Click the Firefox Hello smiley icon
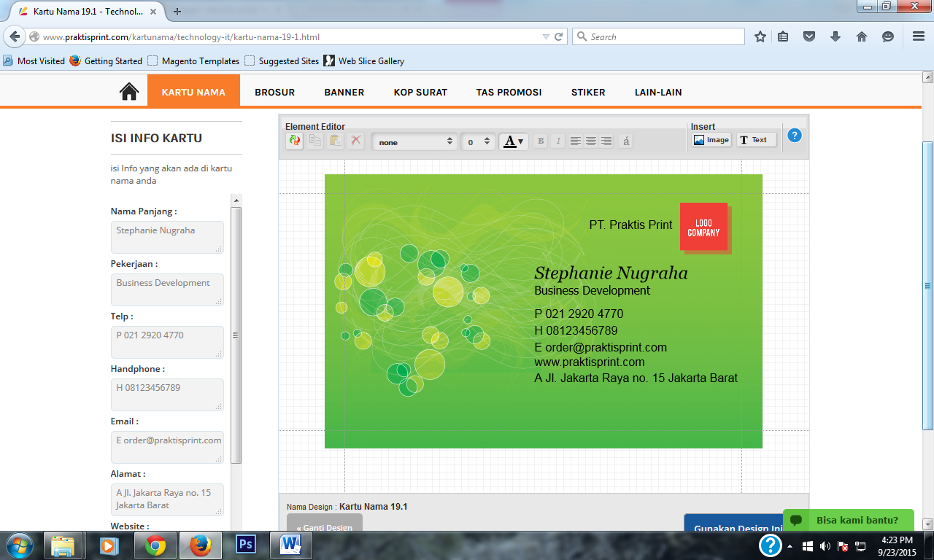This screenshot has width=934, height=560. click(888, 36)
